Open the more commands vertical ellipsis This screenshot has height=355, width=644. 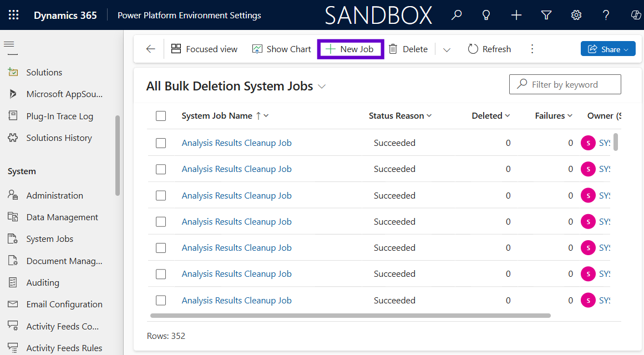[x=533, y=49]
